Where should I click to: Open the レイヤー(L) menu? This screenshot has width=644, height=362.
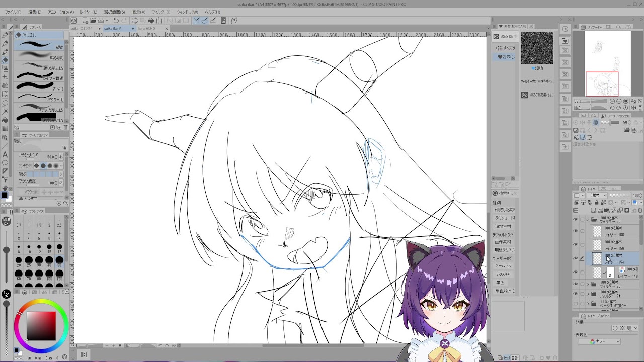pos(89,12)
